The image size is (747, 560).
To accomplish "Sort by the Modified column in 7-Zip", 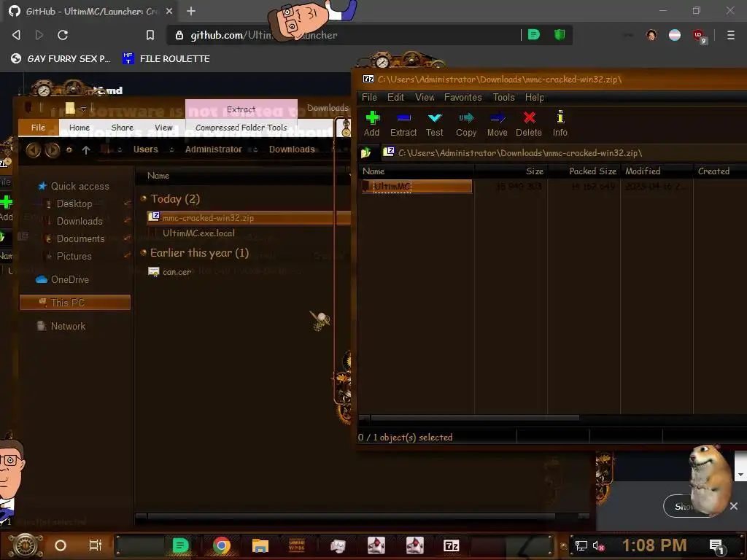I will click(657, 171).
